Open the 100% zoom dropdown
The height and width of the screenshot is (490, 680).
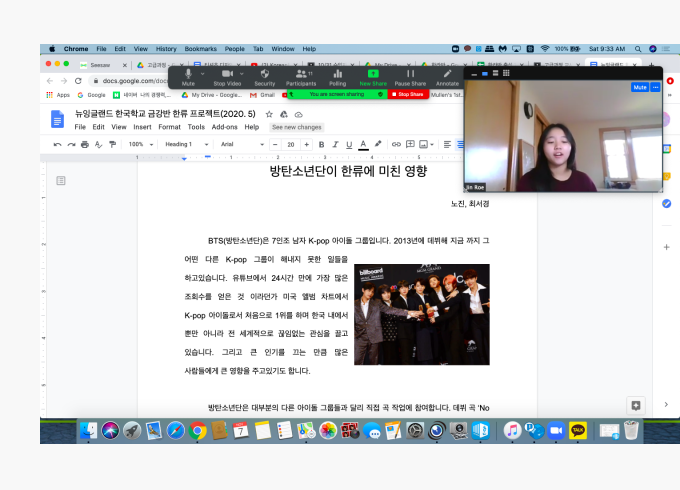point(141,144)
